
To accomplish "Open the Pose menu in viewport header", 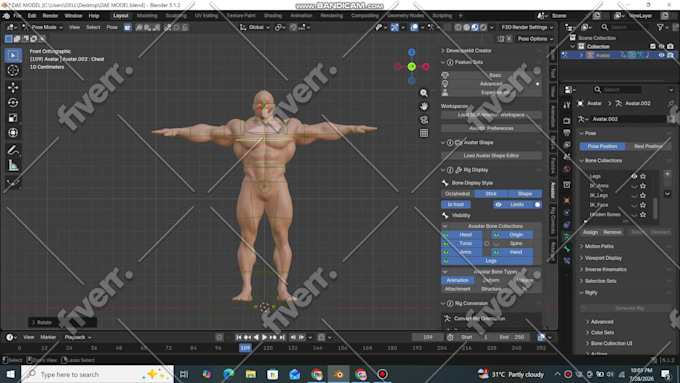I will point(112,27).
